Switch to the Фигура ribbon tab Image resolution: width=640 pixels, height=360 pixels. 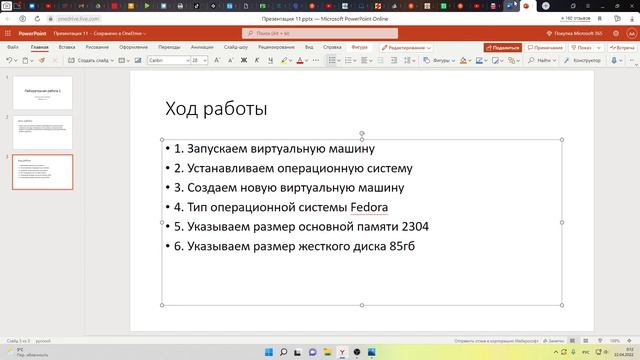[360, 47]
